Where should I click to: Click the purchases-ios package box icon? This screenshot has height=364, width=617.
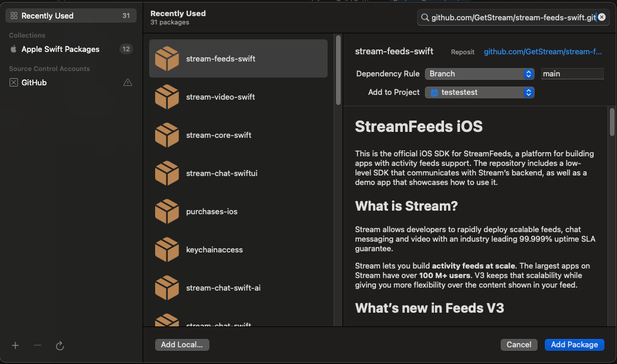tap(167, 211)
